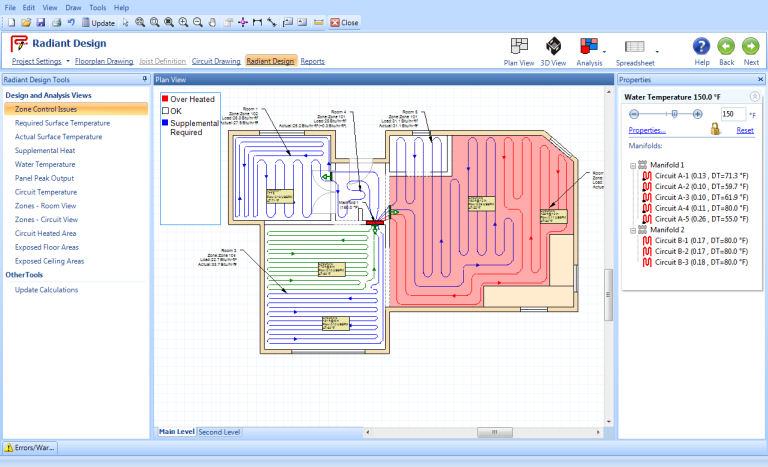
Task: Open the Help menu in menu bar
Action: [x=121, y=8]
